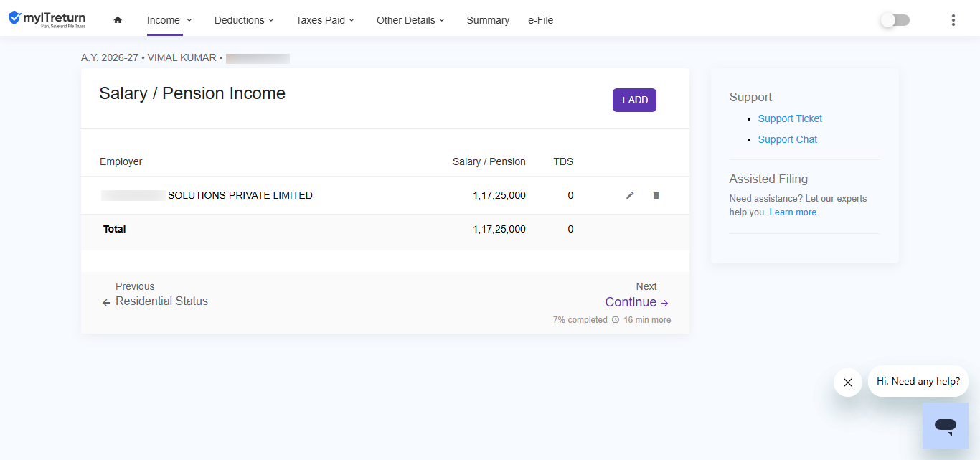Dismiss the help chat prompt
The width and height of the screenshot is (980, 460).
click(848, 382)
